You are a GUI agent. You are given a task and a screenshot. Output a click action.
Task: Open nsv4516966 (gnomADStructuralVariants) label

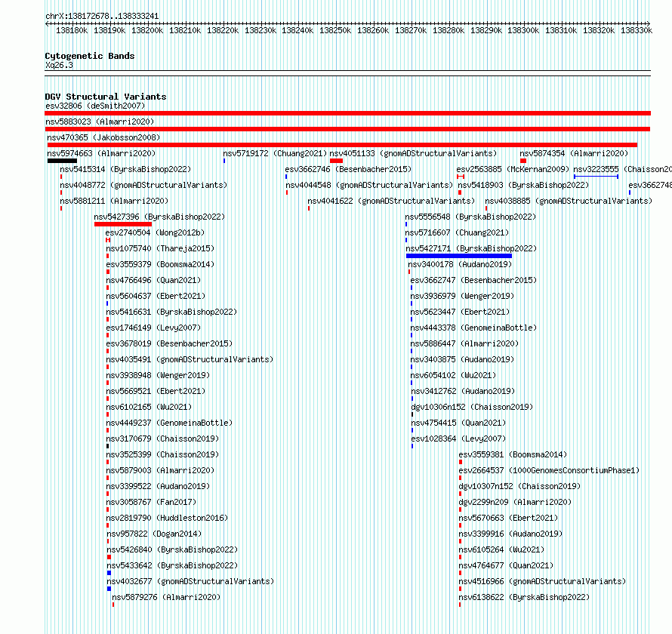(542, 581)
